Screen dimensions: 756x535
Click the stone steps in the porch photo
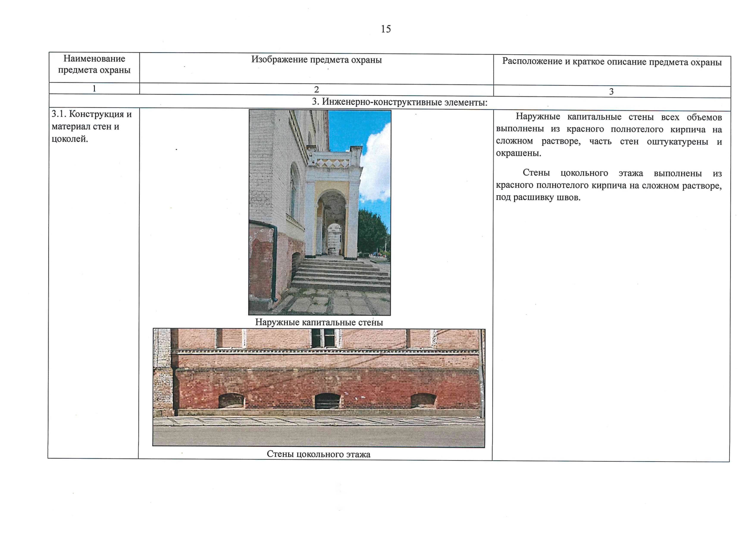341,273
